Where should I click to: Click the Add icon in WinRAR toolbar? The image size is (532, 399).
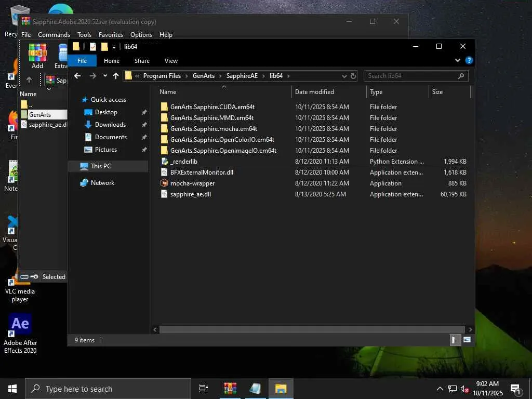(37, 52)
